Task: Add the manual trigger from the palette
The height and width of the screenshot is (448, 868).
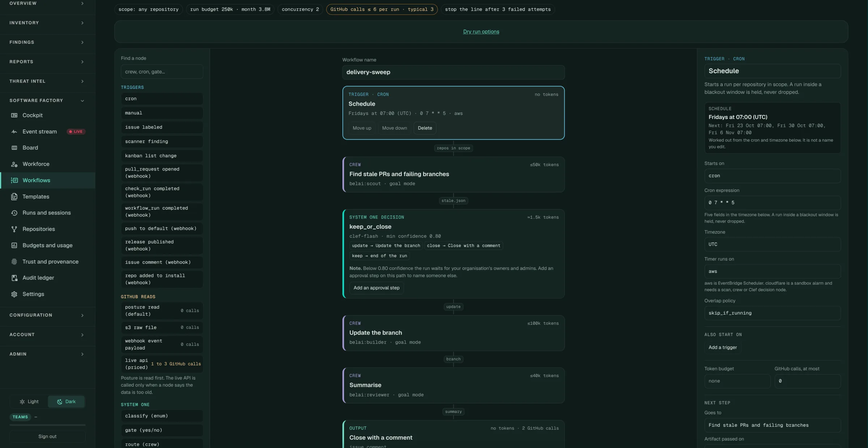Action: [162, 113]
